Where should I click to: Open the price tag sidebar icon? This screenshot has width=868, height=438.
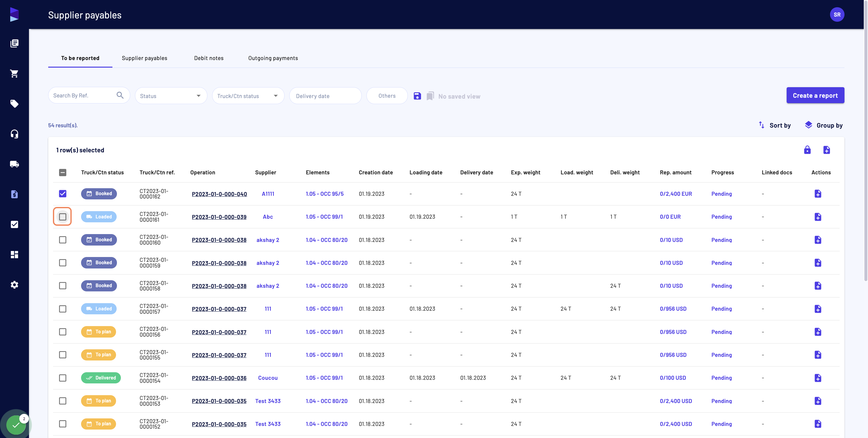point(14,104)
